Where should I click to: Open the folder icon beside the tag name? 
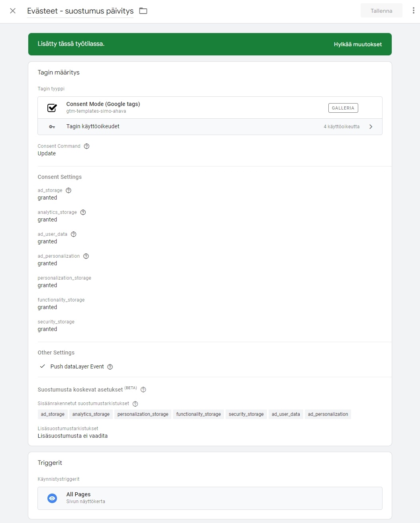143,11
